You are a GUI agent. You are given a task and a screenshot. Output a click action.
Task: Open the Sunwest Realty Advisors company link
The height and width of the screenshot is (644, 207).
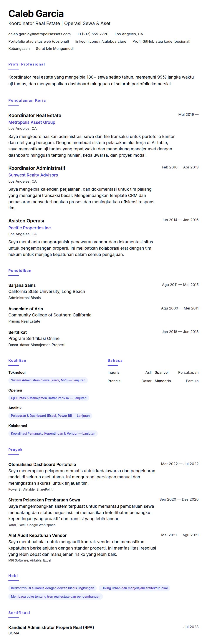(33, 175)
